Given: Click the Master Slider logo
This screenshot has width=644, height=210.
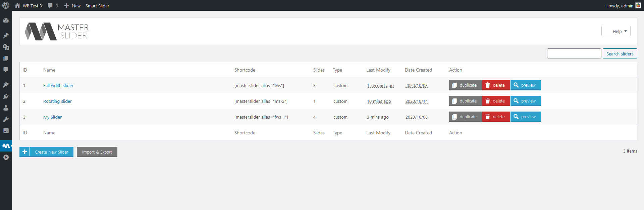Looking at the screenshot, I should (x=57, y=32).
